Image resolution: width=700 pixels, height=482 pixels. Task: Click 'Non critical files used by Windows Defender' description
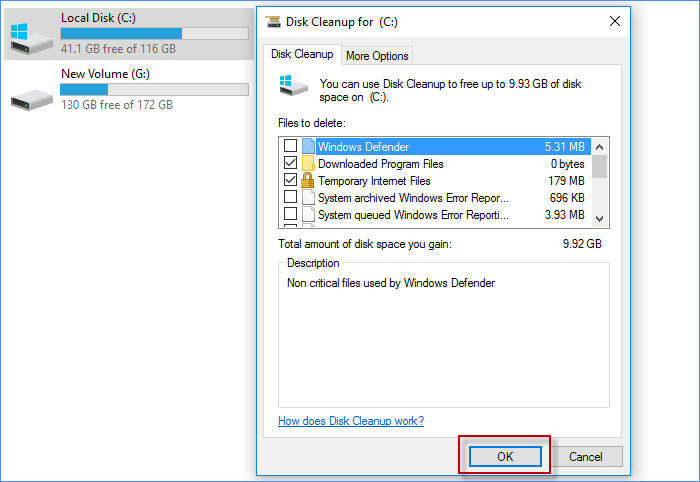391,283
